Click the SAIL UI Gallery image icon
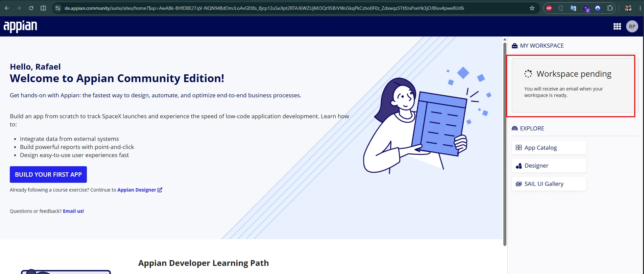The image size is (644, 274). (519, 184)
